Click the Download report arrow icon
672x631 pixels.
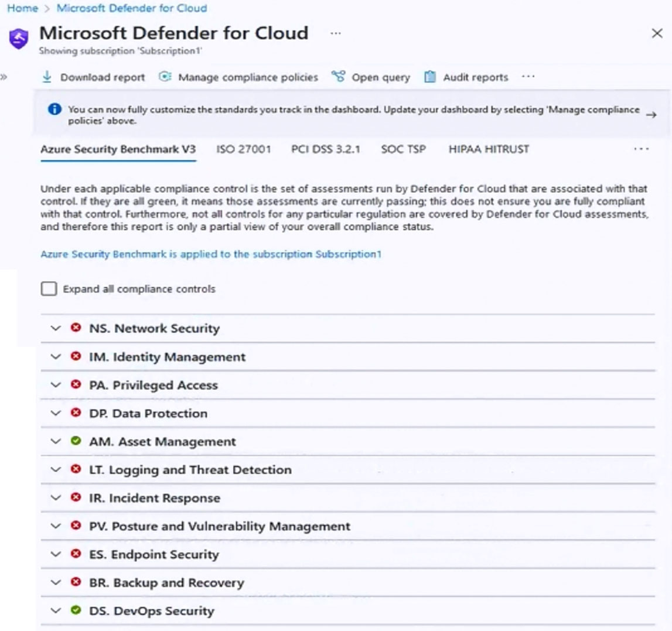coord(47,77)
